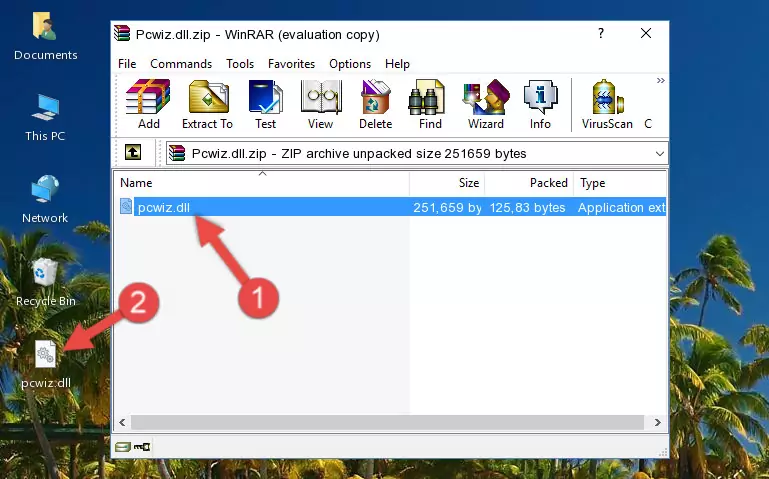Run the Test archive tool
Image resolution: width=769 pixels, height=479 pixels.
pos(265,104)
